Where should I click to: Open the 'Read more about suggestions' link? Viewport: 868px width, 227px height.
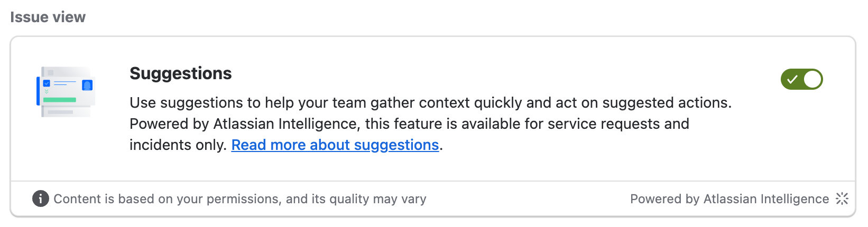335,145
